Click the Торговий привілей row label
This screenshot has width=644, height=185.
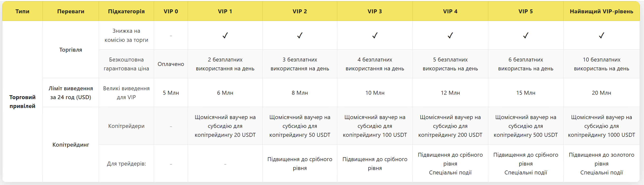pos(22,102)
